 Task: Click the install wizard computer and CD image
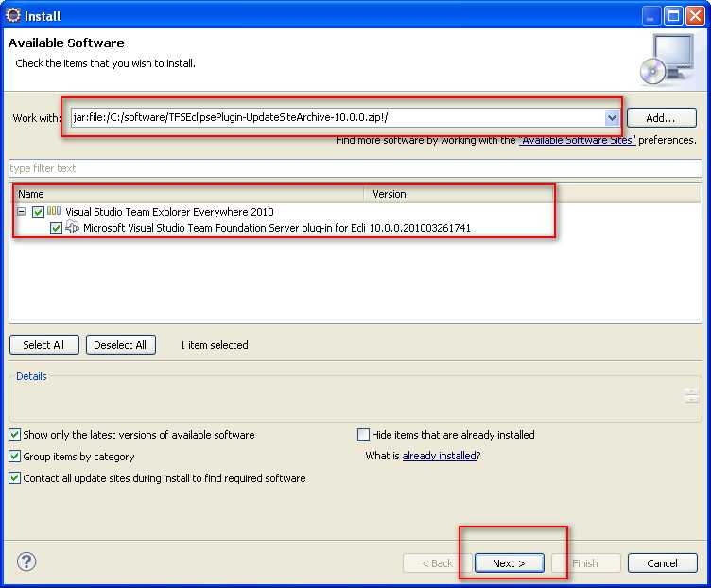point(668,60)
